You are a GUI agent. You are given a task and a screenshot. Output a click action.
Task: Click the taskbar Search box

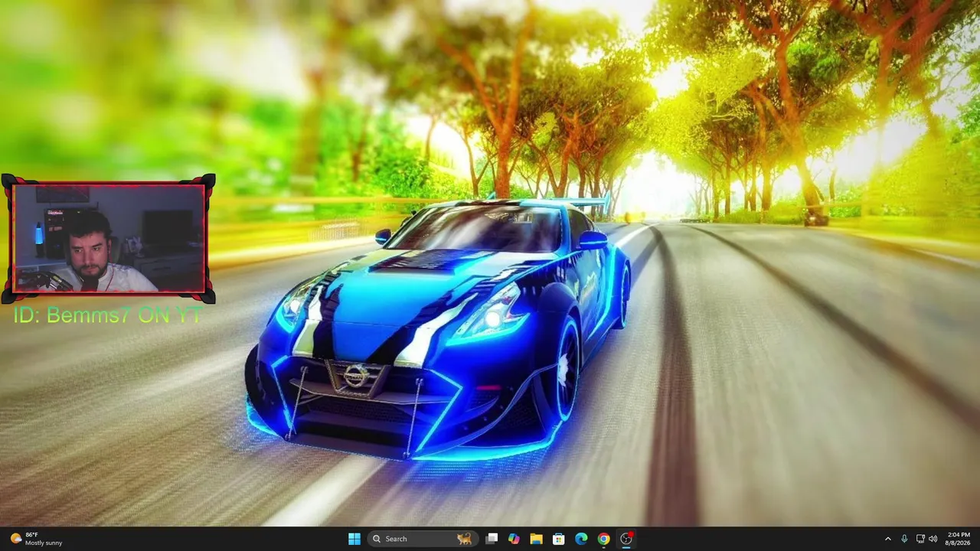coord(422,539)
